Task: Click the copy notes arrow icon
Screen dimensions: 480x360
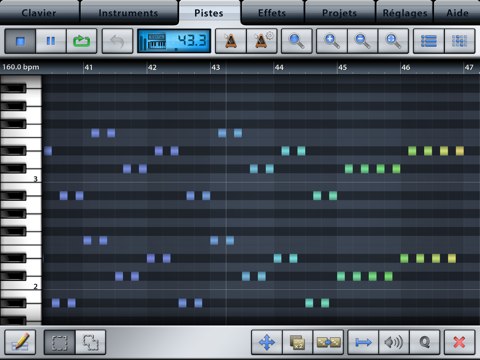Action: (x=329, y=342)
